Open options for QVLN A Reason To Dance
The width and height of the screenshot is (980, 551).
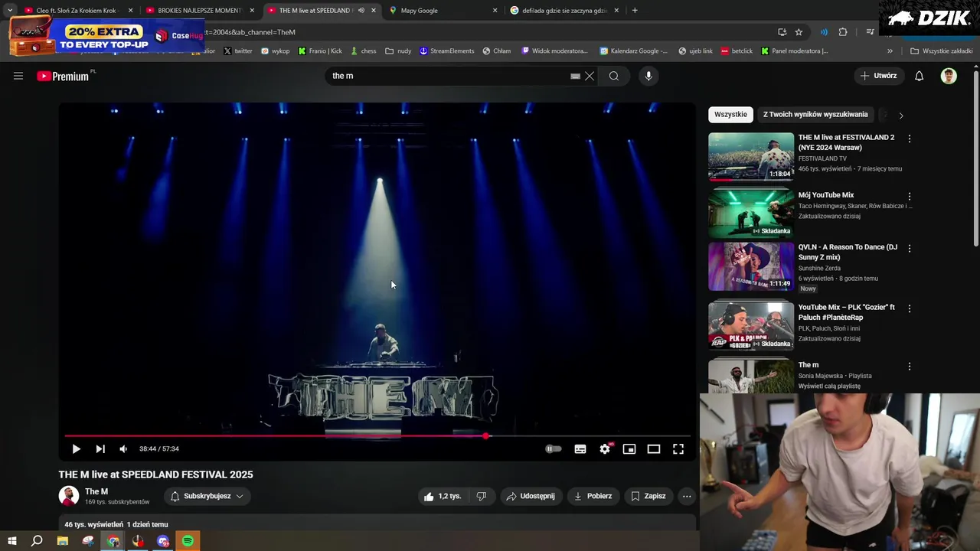[910, 249]
